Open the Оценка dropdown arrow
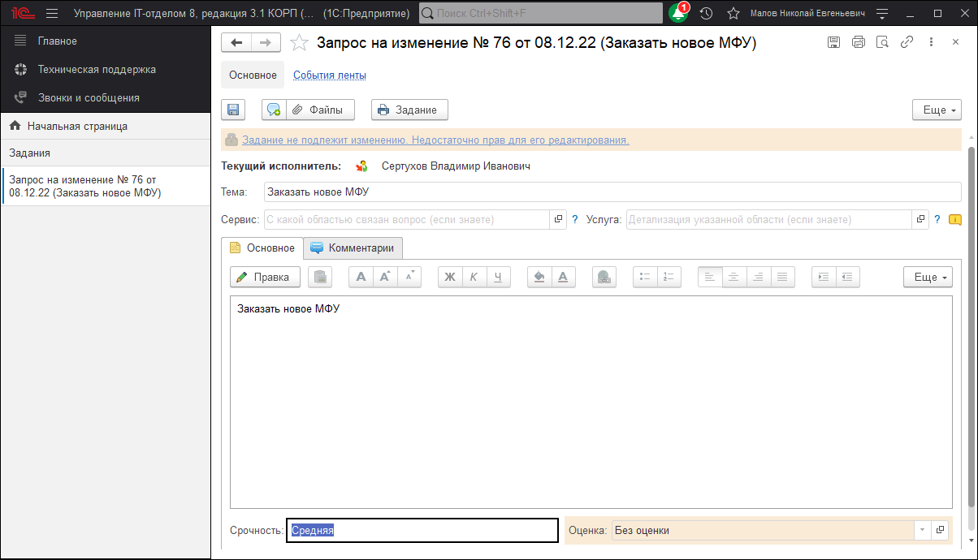Viewport: 978px width, 560px height. point(921,530)
